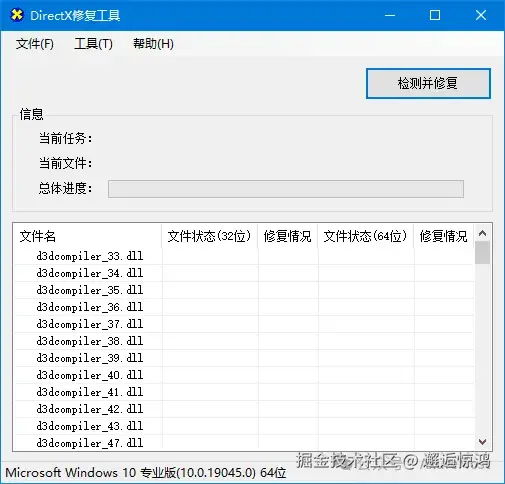Click the vertical scrollbar thumb
The width and height of the screenshot is (505, 484).
pos(482,252)
